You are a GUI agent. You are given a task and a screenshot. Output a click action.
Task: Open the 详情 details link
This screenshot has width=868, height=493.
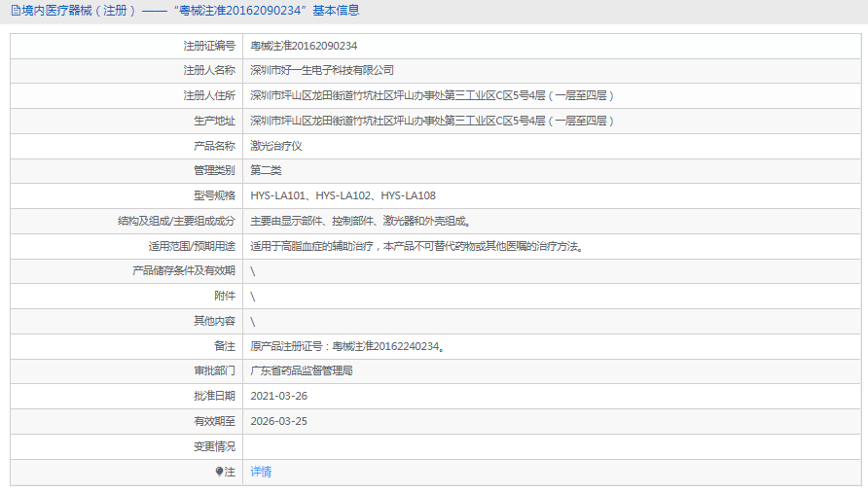(x=261, y=472)
